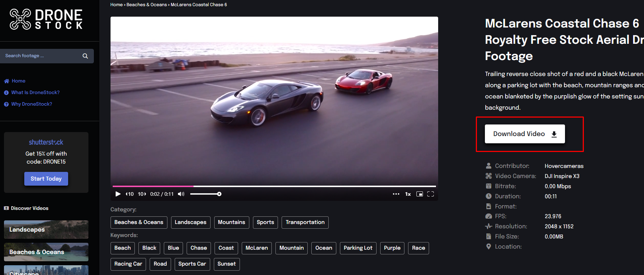Click the DroneStock logo
Screen dimensions: 644x275
click(x=46, y=19)
